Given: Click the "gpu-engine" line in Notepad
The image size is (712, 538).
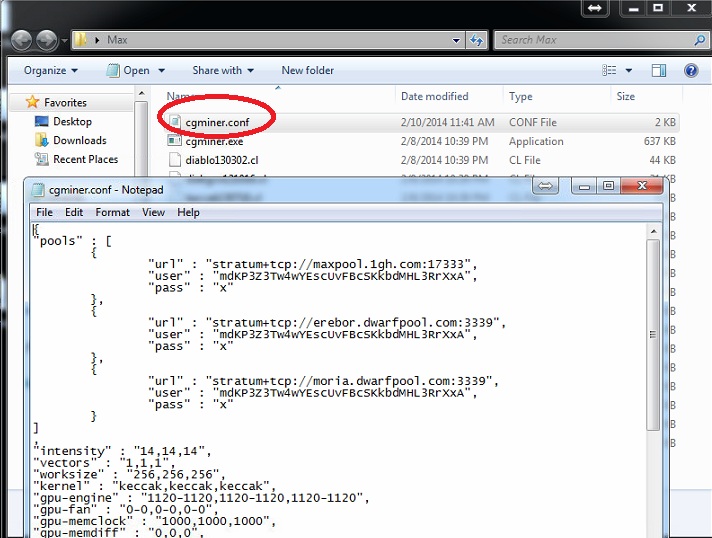Looking at the screenshot, I should coord(202,498).
